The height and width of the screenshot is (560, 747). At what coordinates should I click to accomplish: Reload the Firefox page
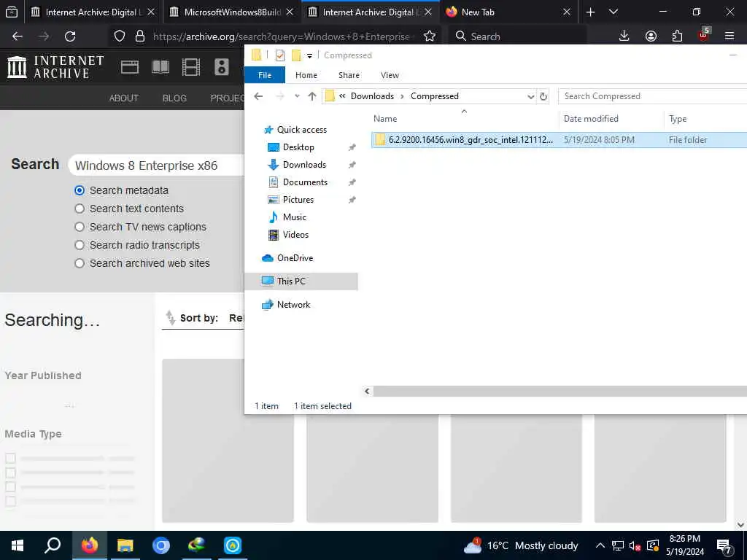pyautogui.click(x=70, y=36)
